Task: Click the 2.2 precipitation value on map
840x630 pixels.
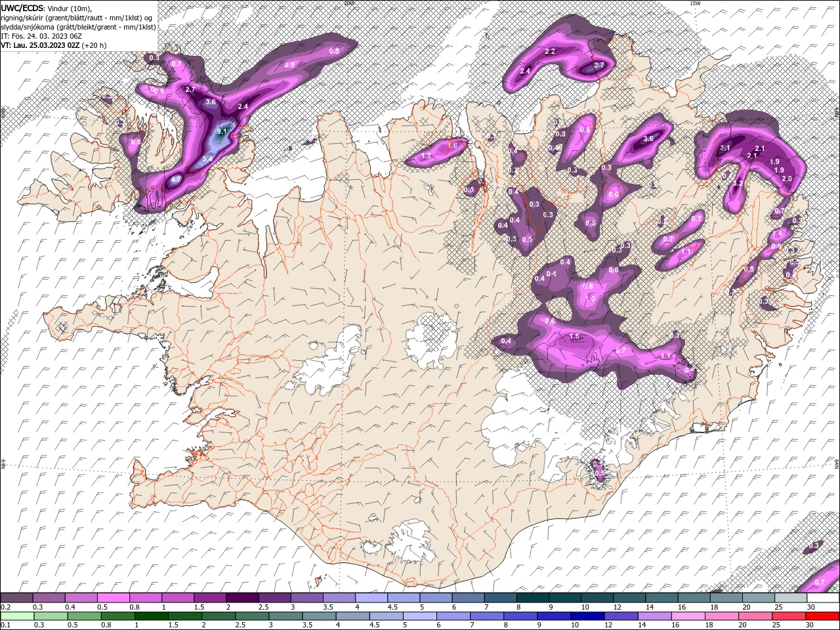Action: pyautogui.click(x=550, y=51)
